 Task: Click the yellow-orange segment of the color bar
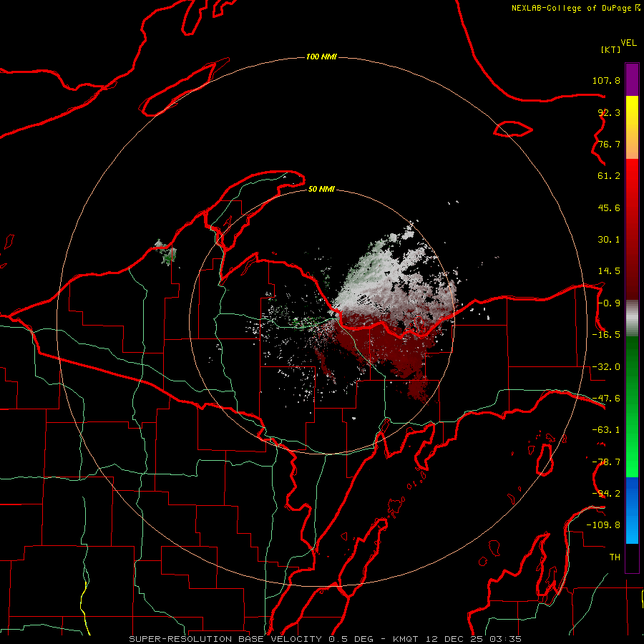pyautogui.click(x=632, y=127)
